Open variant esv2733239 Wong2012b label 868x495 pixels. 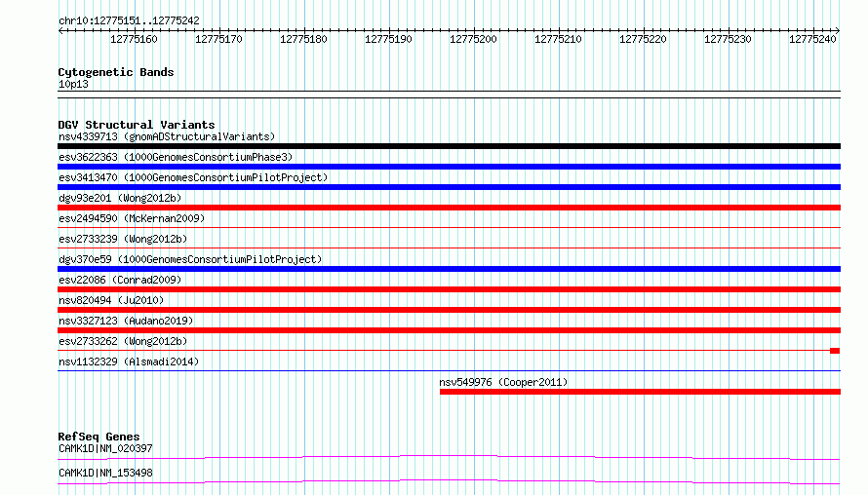click(123, 239)
